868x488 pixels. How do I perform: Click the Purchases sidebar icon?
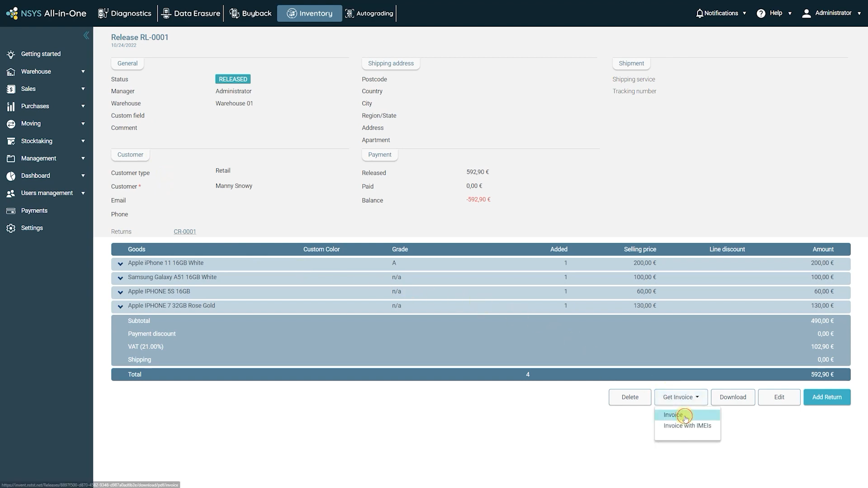(11, 106)
